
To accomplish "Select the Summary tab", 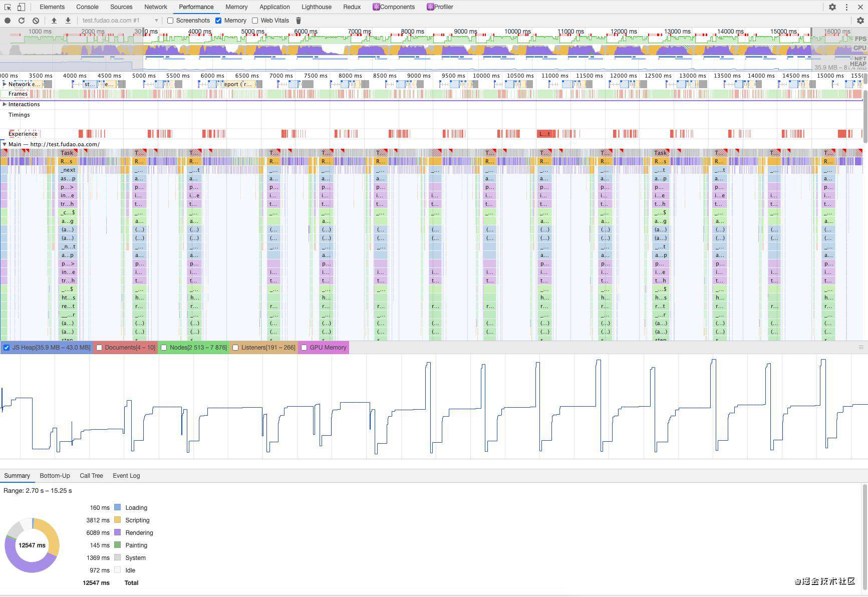I will [17, 476].
